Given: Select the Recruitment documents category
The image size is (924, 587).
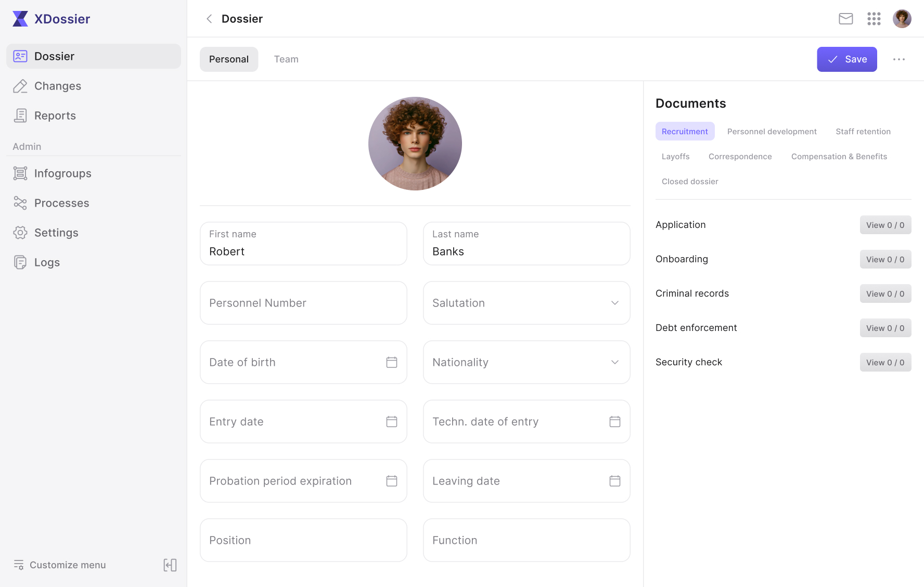Looking at the screenshot, I should 685,132.
